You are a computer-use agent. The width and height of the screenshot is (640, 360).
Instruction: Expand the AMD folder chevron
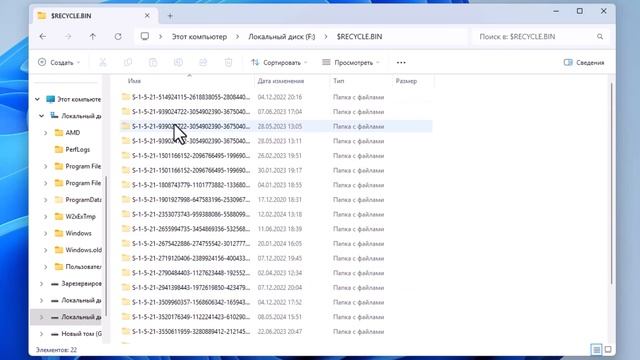46,133
